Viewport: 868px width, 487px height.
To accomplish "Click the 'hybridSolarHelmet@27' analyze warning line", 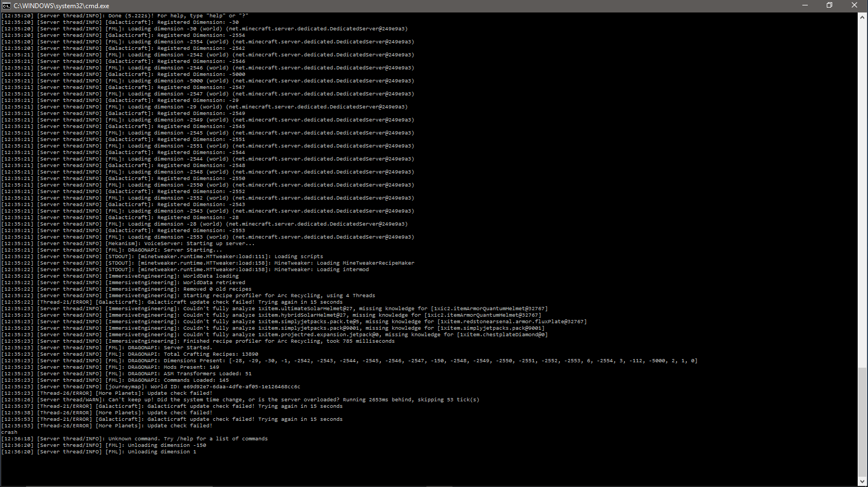I will (x=271, y=315).
